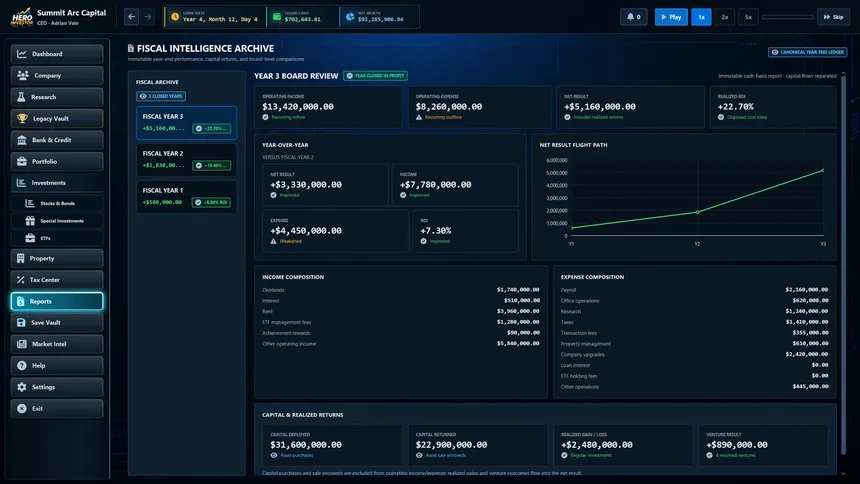The height and width of the screenshot is (484, 860).
Task: Click Fiscal Year 2 ROI badge
Action: click(x=211, y=165)
